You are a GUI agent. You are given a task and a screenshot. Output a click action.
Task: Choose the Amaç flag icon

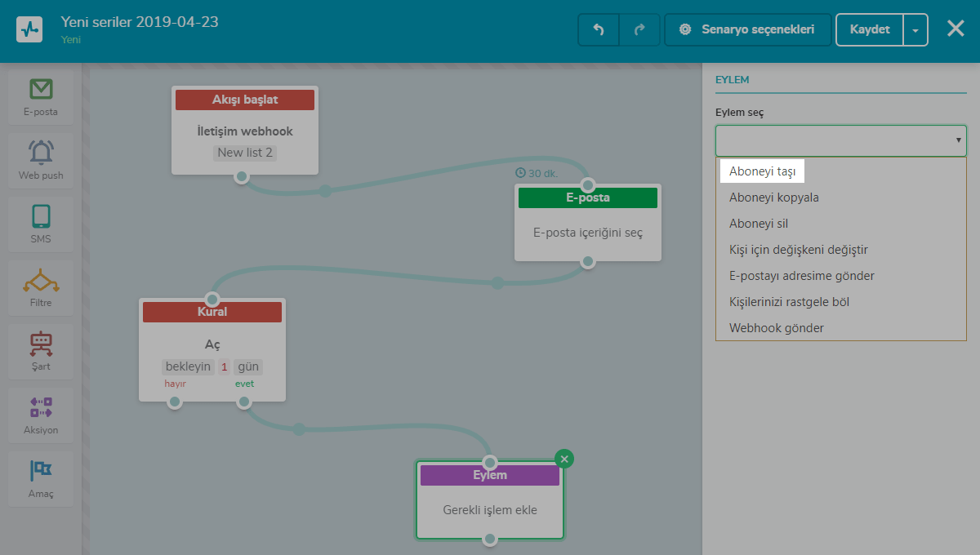point(41,471)
